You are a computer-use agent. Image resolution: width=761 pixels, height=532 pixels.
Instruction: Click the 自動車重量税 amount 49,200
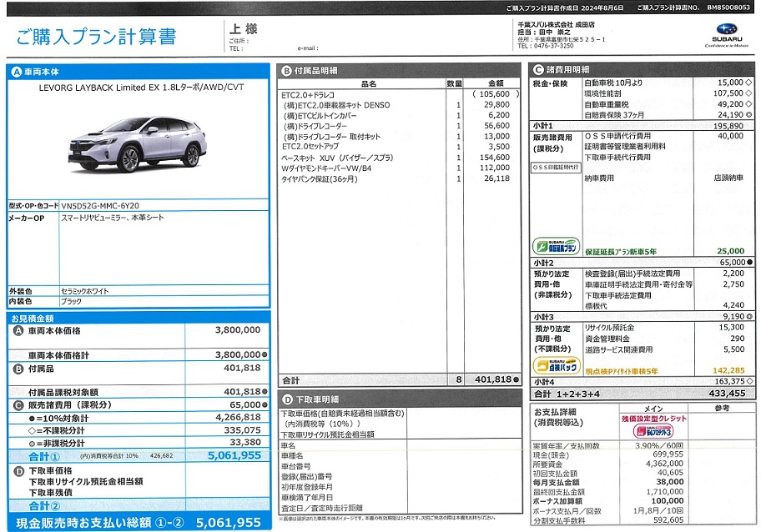pos(730,103)
